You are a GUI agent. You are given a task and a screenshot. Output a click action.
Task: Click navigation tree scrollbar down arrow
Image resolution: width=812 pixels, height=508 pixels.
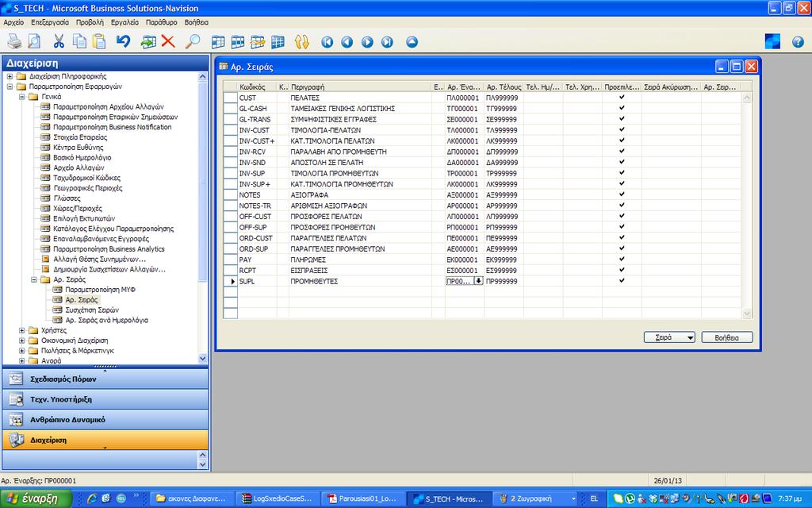pyautogui.click(x=202, y=358)
